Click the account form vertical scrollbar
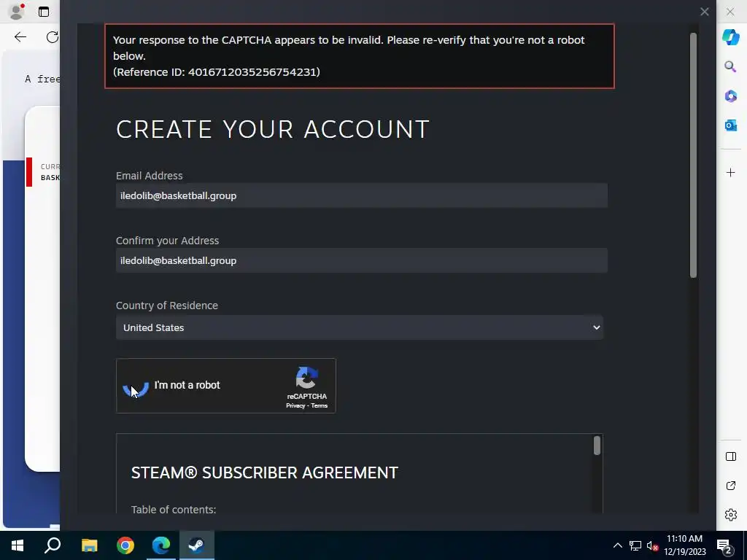 tap(693, 155)
